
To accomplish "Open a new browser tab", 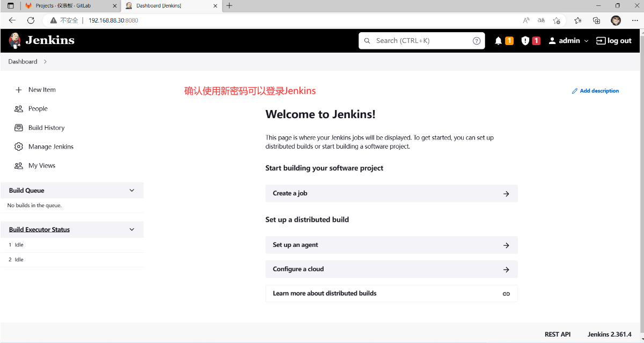I will (229, 5).
